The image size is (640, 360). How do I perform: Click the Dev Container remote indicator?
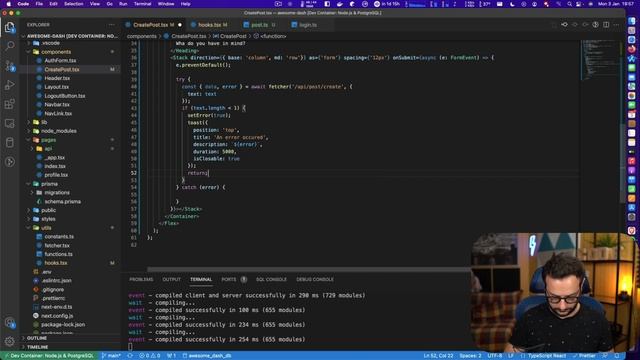pyautogui.click(x=48, y=356)
